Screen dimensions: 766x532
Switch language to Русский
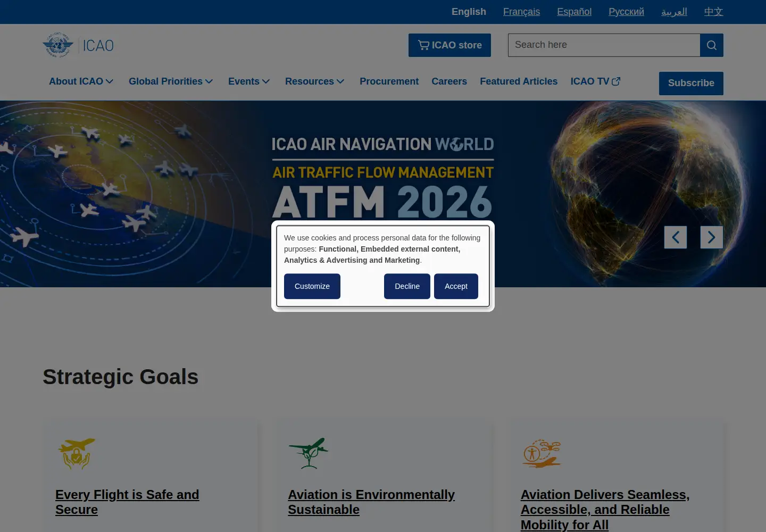[x=626, y=12]
